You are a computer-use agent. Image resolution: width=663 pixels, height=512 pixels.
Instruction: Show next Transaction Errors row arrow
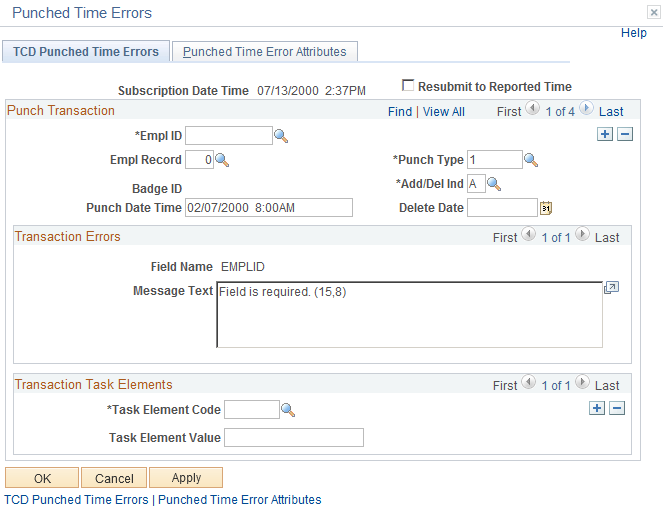(582, 234)
